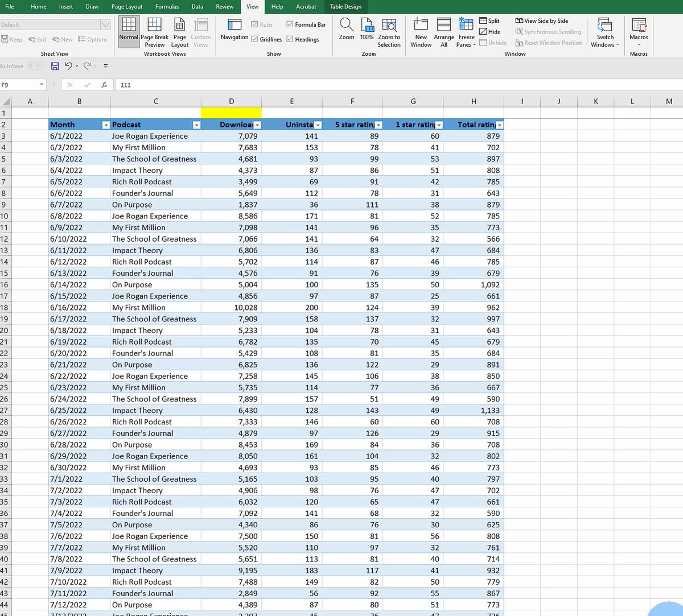683x616 pixels.
Task: Open the Downloads column filter dropdown
Action: 257,125
